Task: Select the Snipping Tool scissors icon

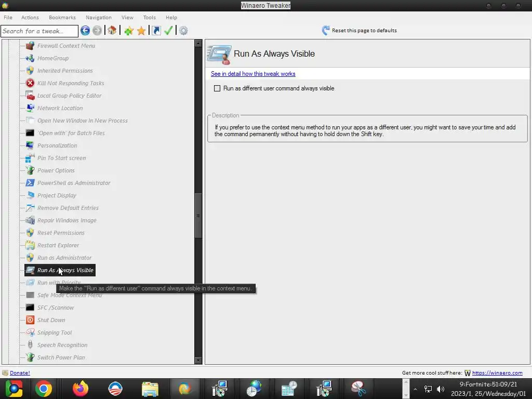Action: [x=30, y=332]
